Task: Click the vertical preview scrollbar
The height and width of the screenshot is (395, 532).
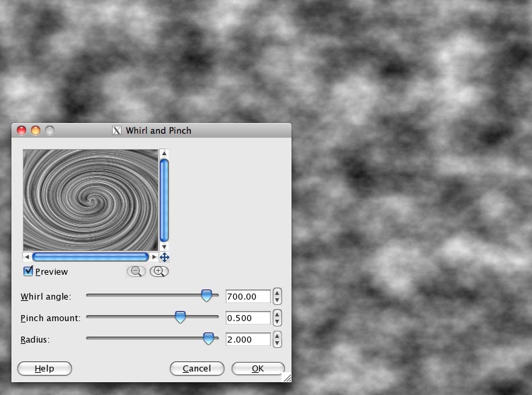Action: (164, 200)
